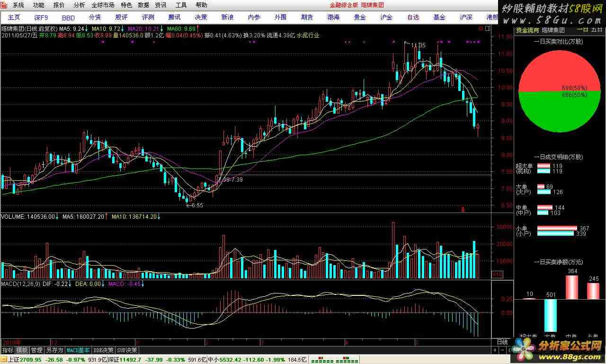Select the DDE决策 indicator tab
The image size is (606, 364).
click(104, 350)
